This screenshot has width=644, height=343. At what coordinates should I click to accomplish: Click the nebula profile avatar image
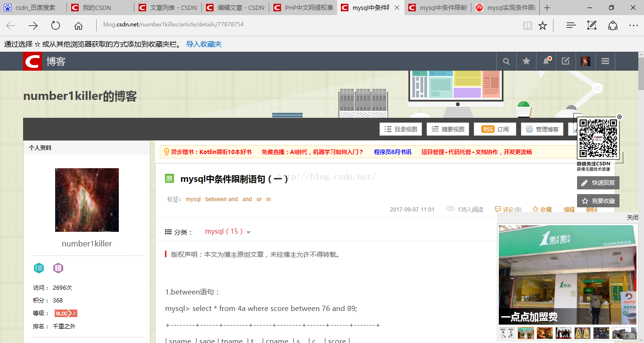click(x=87, y=200)
